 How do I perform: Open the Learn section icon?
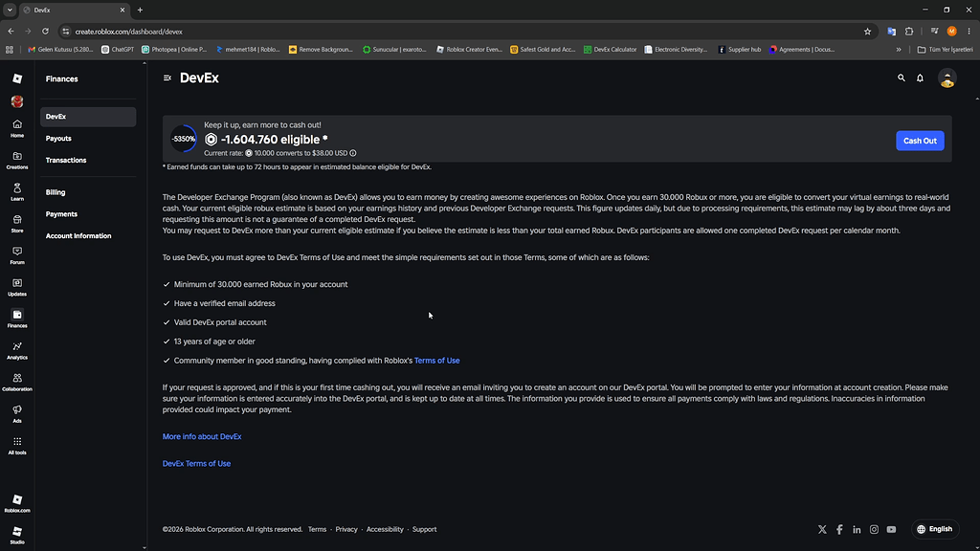click(x=17, y=191)
